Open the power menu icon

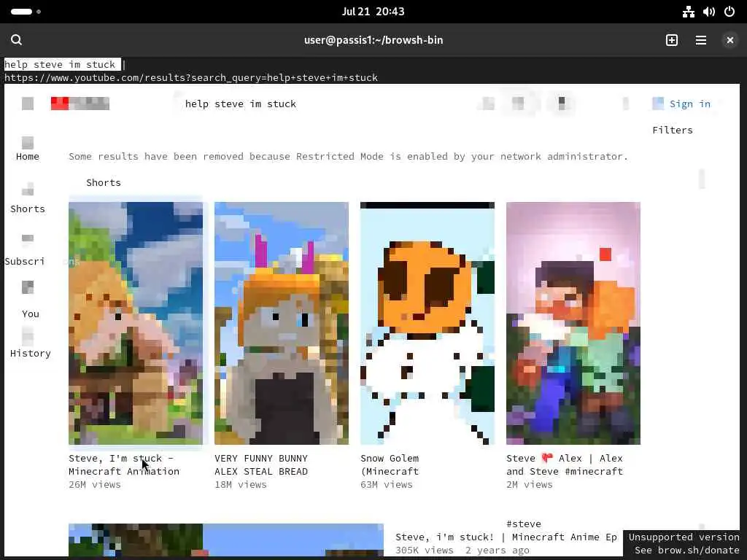(x=729, y=12)
